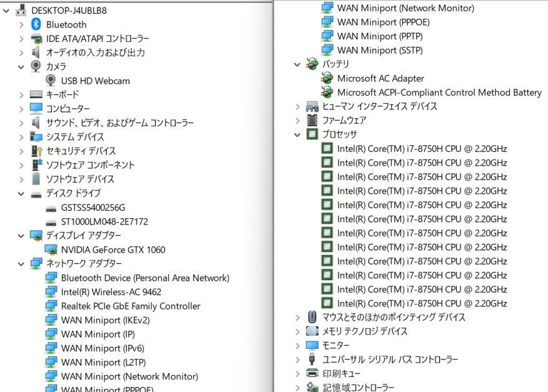Image resolution: width=548 pixels, height=392 pixels.
Task: Collapse the ネットワーク アダプター category
Action: pos(21,264)
